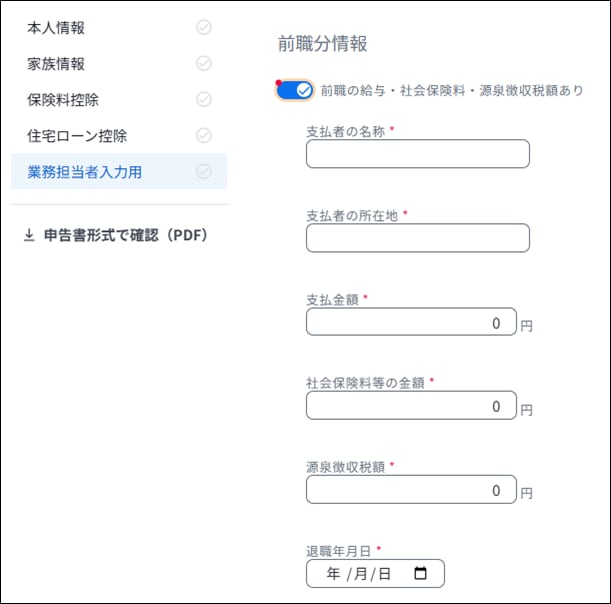611x604 pixels.
Task: Click the checkmark icon beside 家族情報
Action: coord(204,64)
